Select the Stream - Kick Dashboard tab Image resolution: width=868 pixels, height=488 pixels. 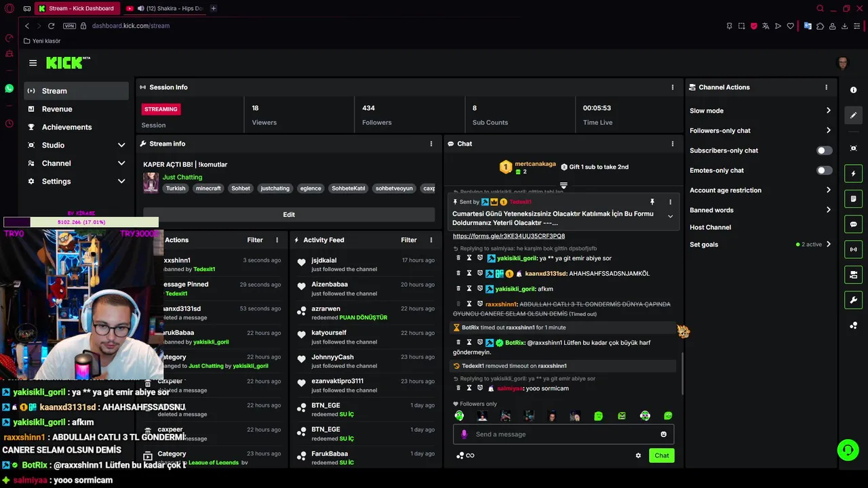click(76, 8)
